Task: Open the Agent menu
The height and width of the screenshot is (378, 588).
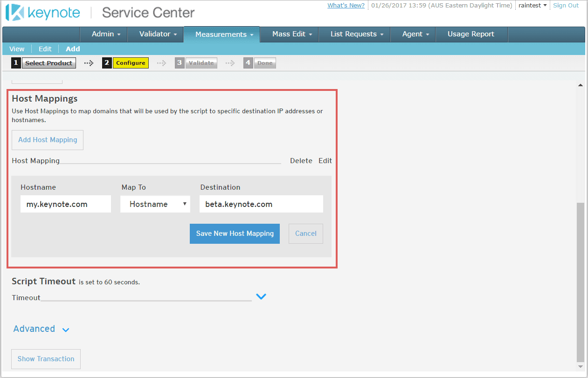Action: pyautogui.click(x=415, y=34)
